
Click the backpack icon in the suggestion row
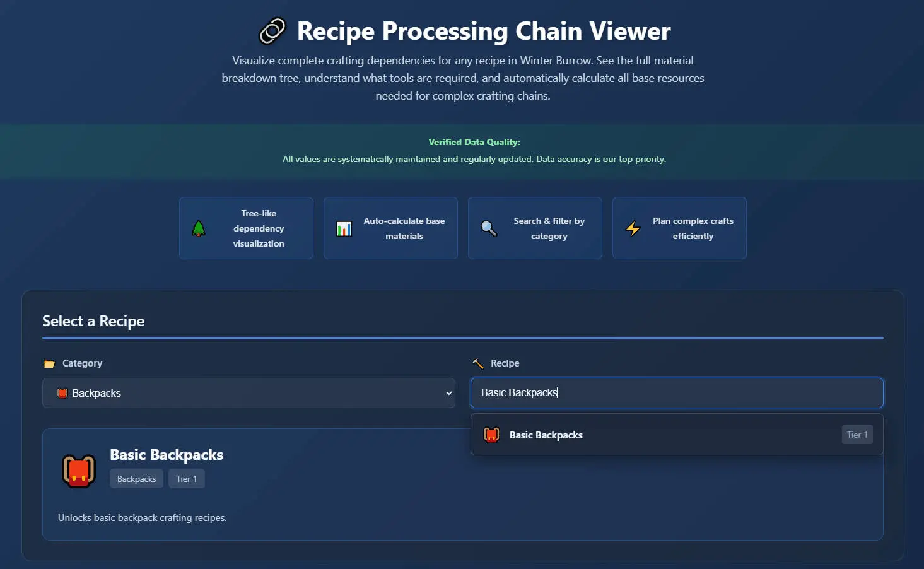(x=491, y=435)
